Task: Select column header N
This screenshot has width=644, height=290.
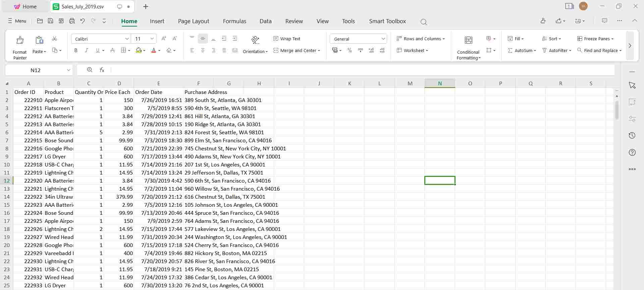Action: pos(440,84)
